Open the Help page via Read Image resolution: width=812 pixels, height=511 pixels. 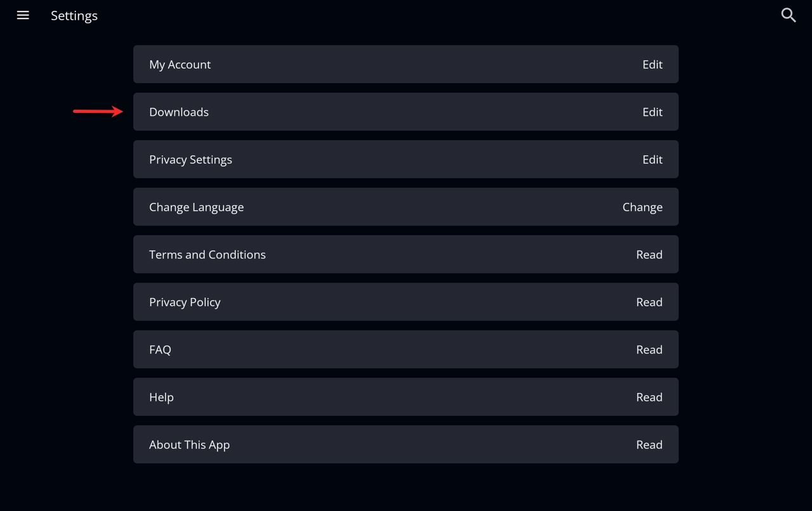coord(649,397)
